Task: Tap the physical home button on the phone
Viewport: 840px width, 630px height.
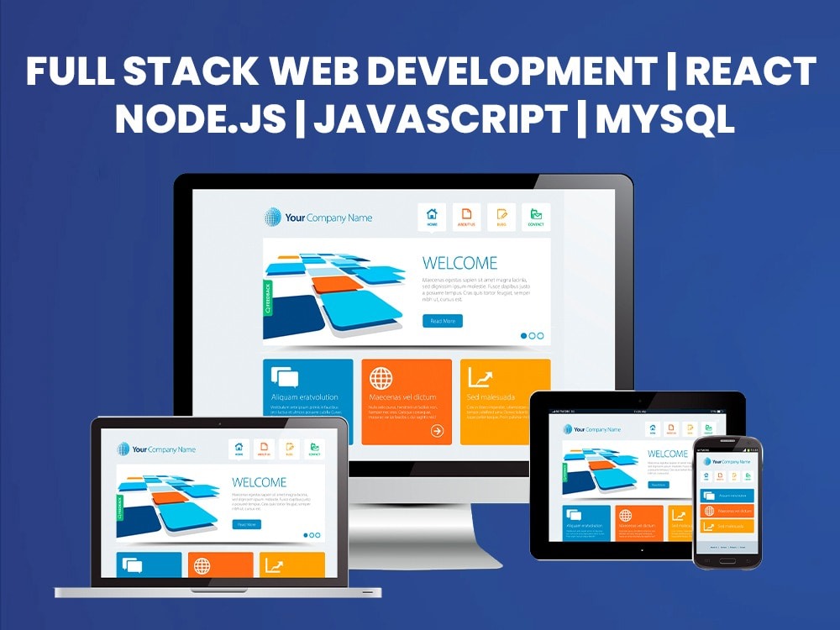Action: point(727,561)
